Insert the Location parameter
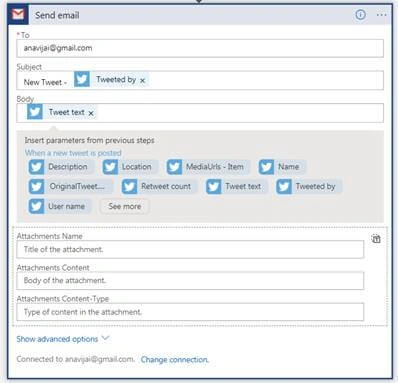 pos(130,167)
